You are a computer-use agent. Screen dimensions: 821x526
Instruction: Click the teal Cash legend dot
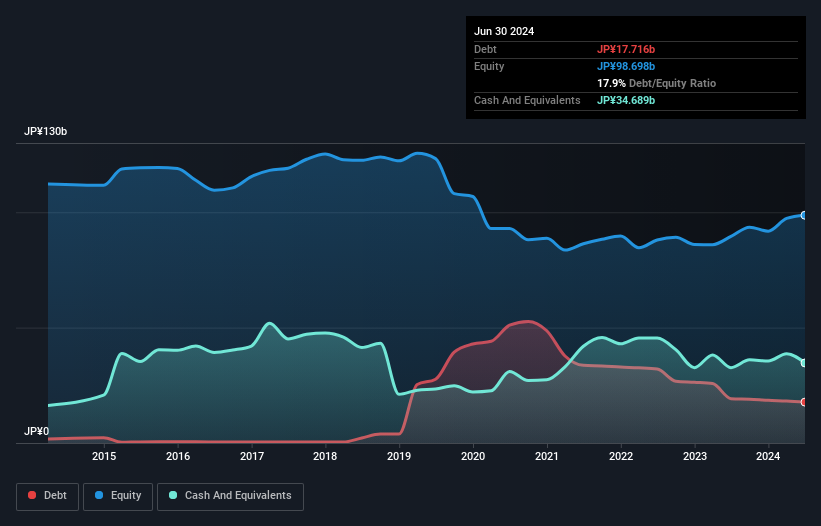pos(173,495)
